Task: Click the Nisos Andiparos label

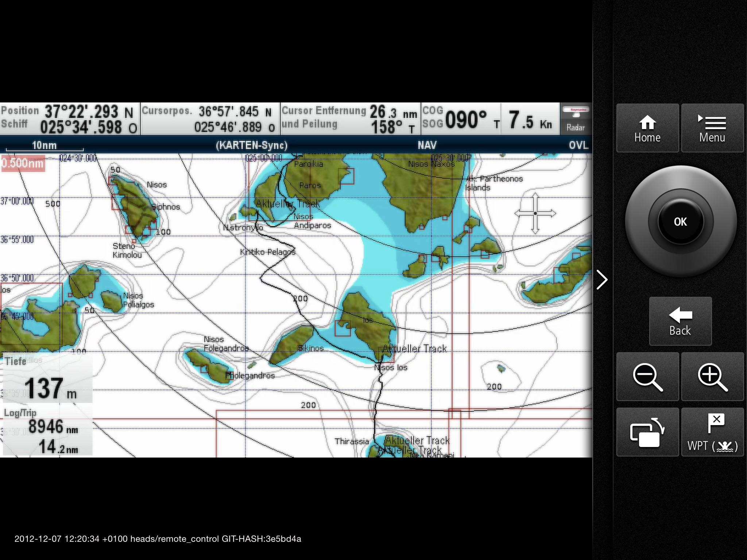Action: (313, 221)
